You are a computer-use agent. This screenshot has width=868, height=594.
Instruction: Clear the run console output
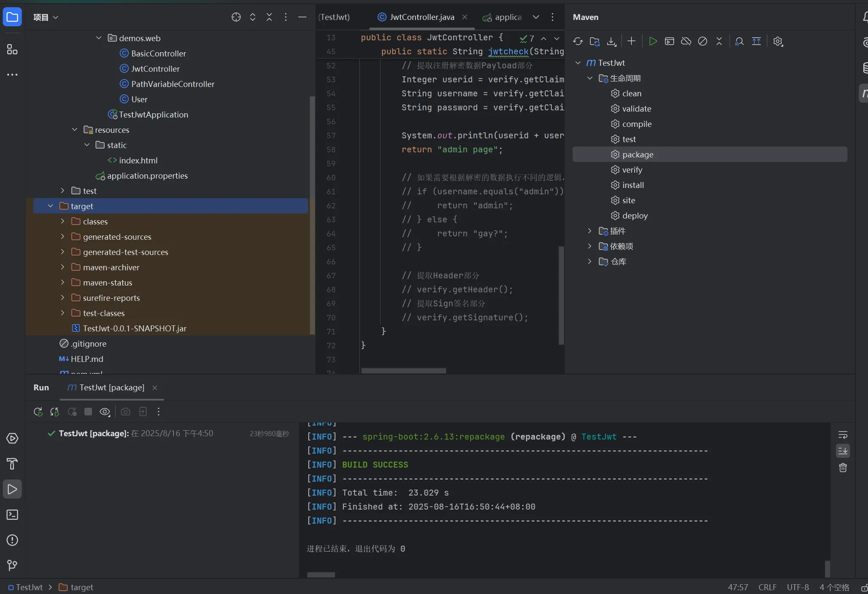(843, 468)
